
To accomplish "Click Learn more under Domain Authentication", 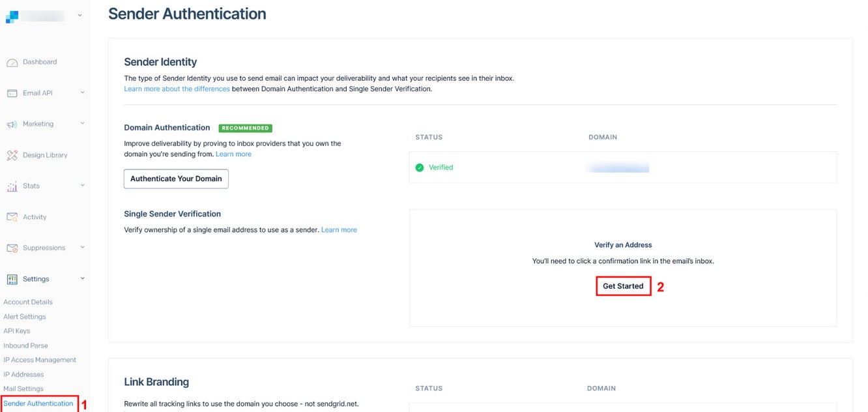I will (233, 154).
